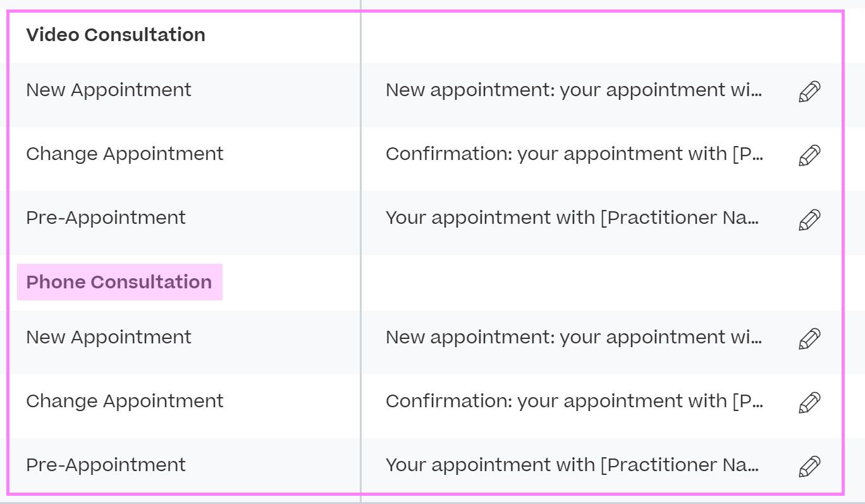The height and width of the screenshot is (504, 865).
Task: Open Video Consultation "Your appointment with [Practitioner" text
Action: [572, 218]
